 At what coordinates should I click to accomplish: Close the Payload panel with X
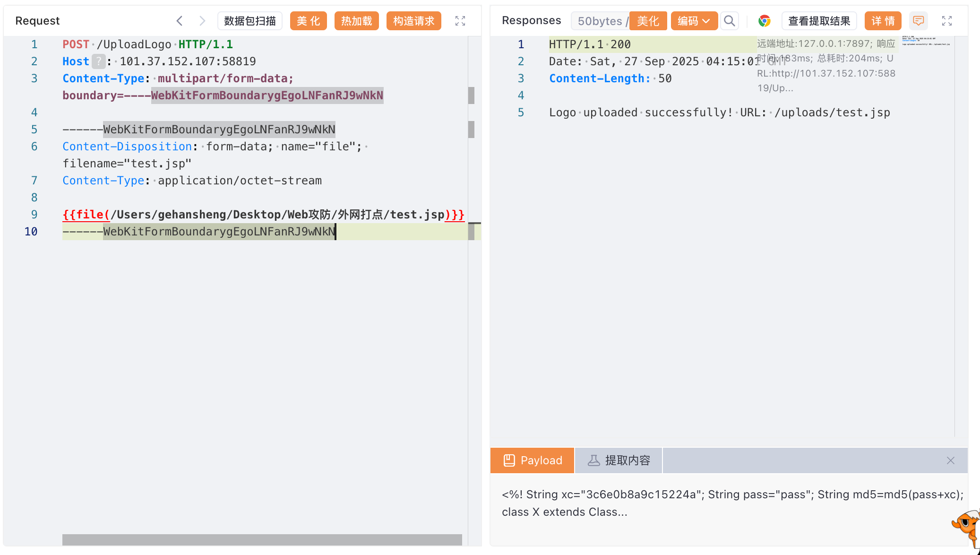pos(951,460)
